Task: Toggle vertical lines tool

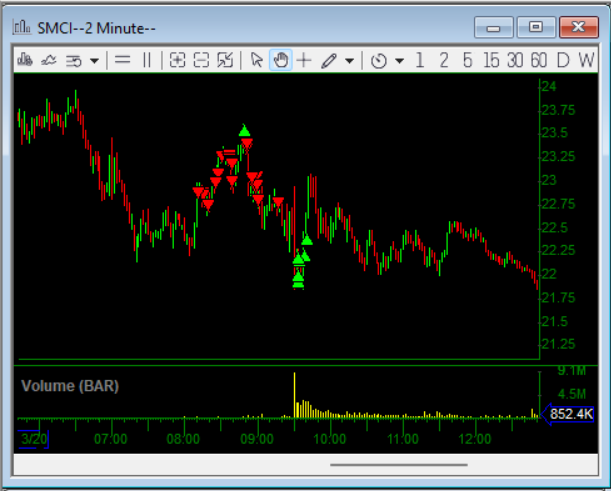Action: tap(147, 60)
